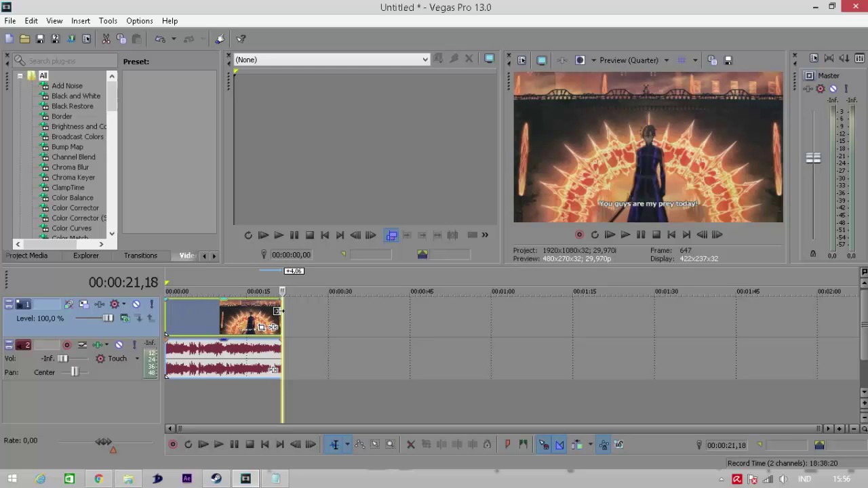Click the Undo toolbar icon
This screenshot has width=868, height=488.
point(159,39)
